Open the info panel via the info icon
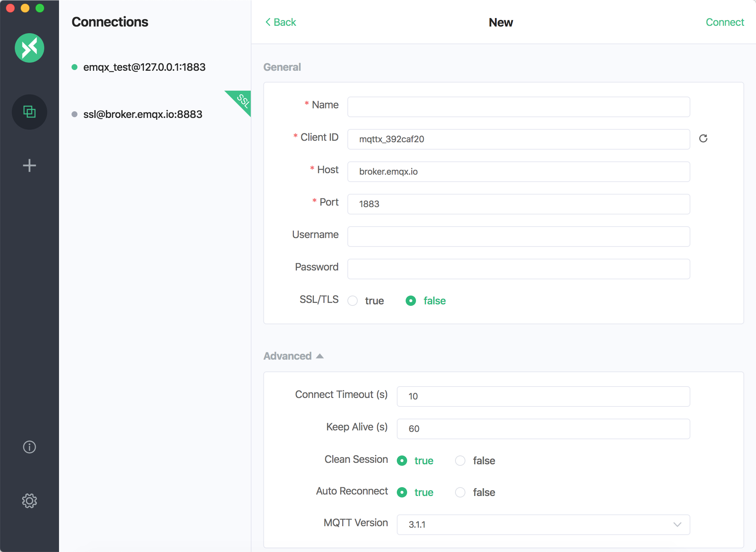This screenshot has height=552, width=756. (x=30, y=447)
